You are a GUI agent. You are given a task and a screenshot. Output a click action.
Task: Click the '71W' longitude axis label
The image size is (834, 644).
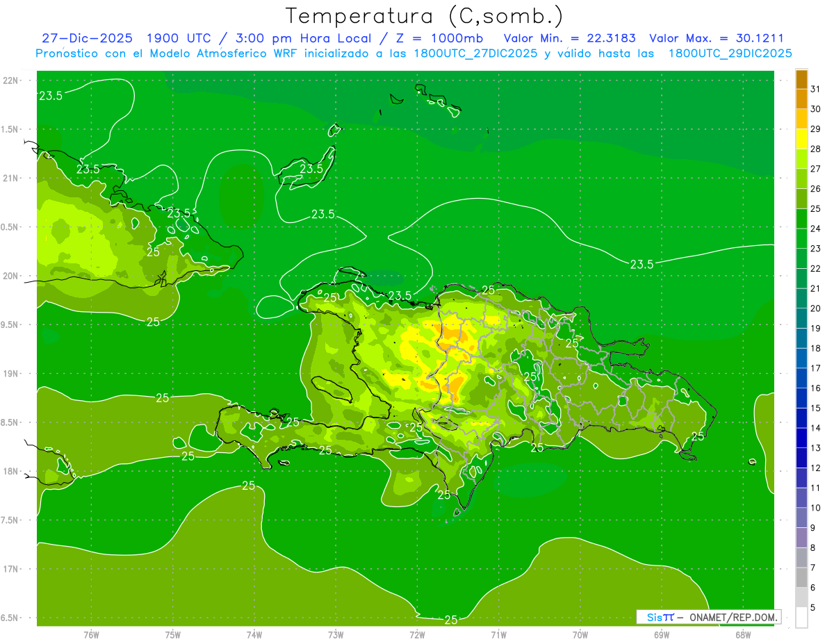pos(498,635)
